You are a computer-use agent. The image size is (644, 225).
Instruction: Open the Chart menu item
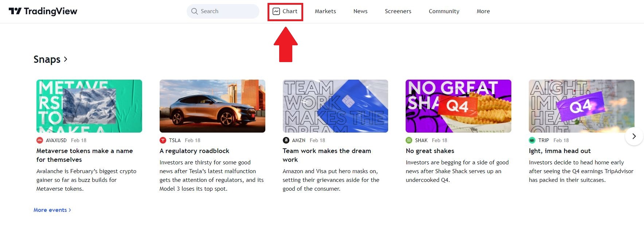(285, 11)
